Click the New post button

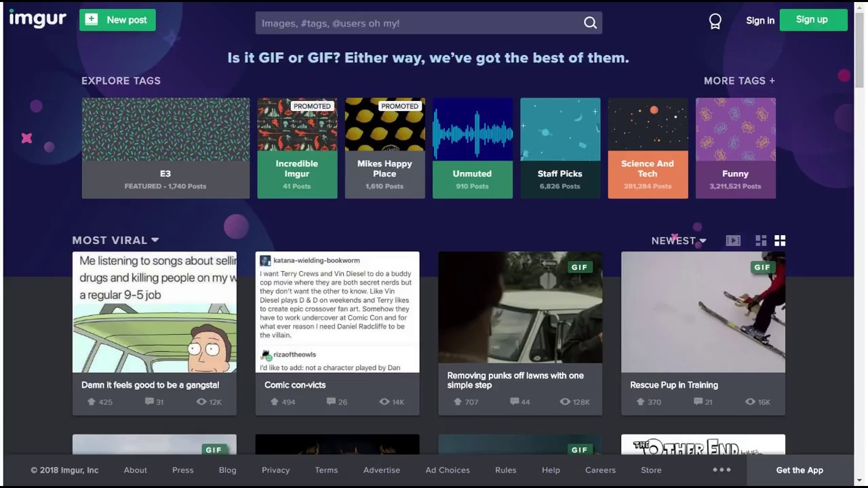tap(117, 20)
